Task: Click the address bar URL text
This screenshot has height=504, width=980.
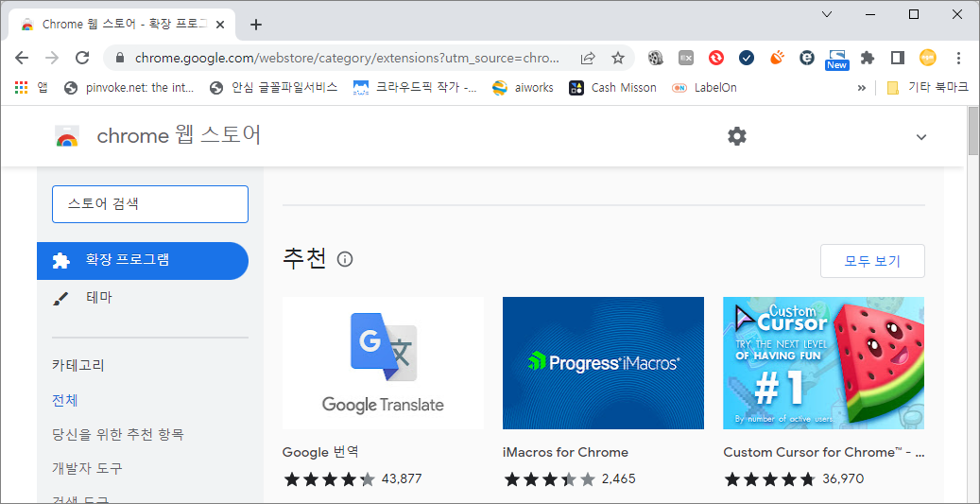Action: tap(348, 59)
